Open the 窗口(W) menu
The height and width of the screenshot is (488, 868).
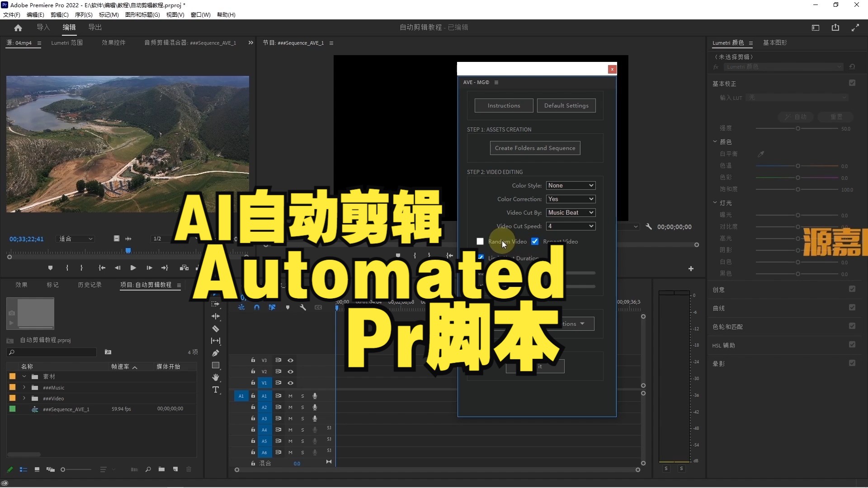click(x=200, y=14)
